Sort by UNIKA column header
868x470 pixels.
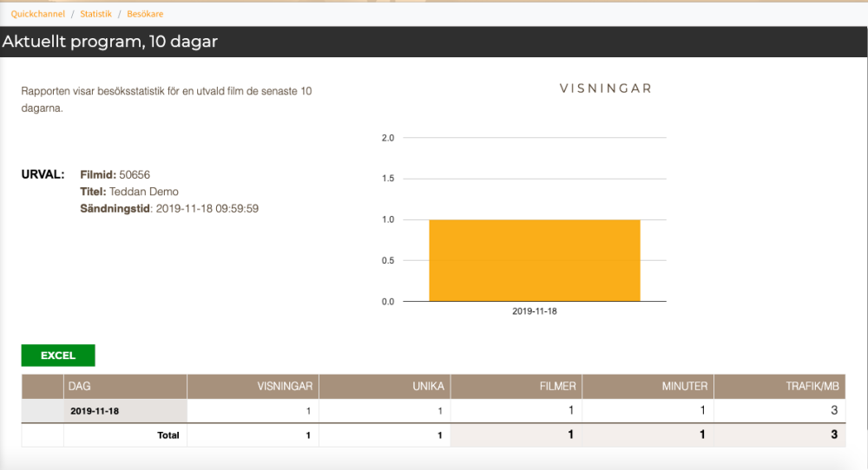(x=385, y=387)
